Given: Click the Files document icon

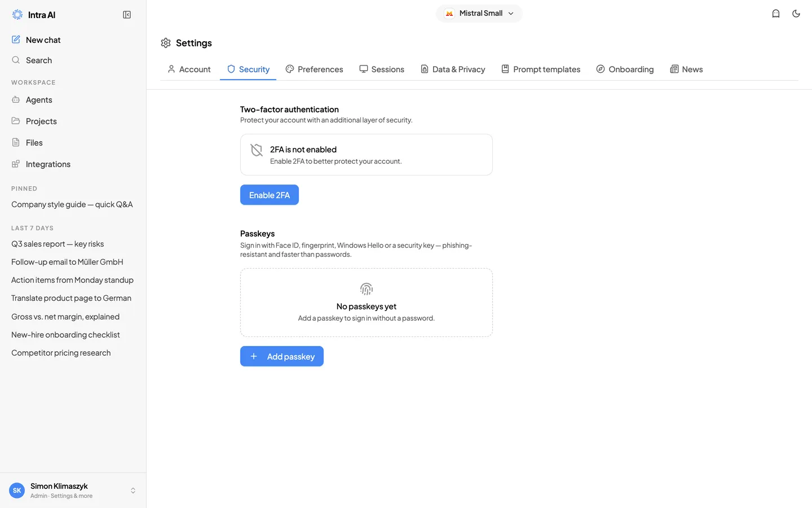Looking at the screenshot, I should pos(16,142).
